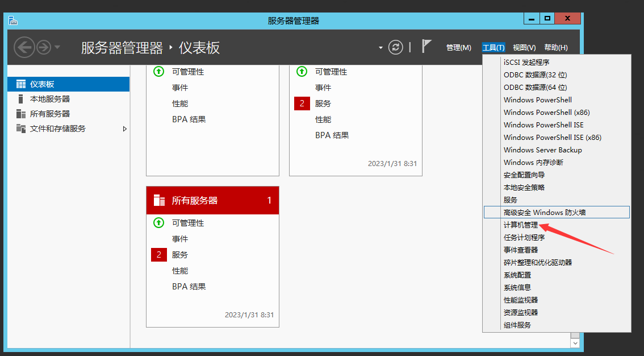Open the dropdown arrow beside refresh icon
644x356 pixels.
point(380,48)
